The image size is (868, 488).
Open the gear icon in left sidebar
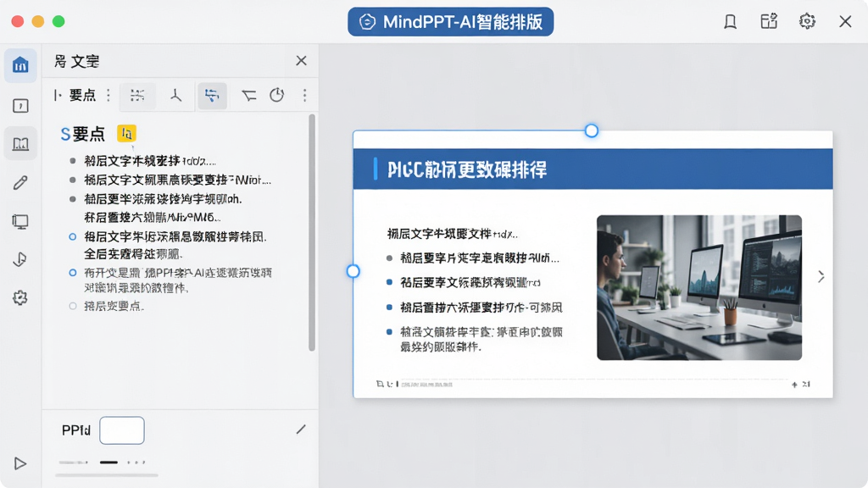20,297
